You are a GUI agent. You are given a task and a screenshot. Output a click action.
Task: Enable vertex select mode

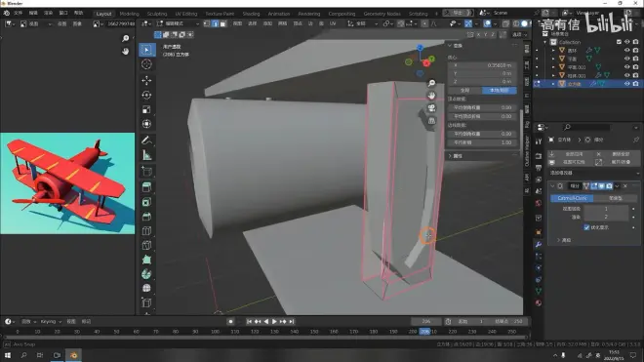207,23
